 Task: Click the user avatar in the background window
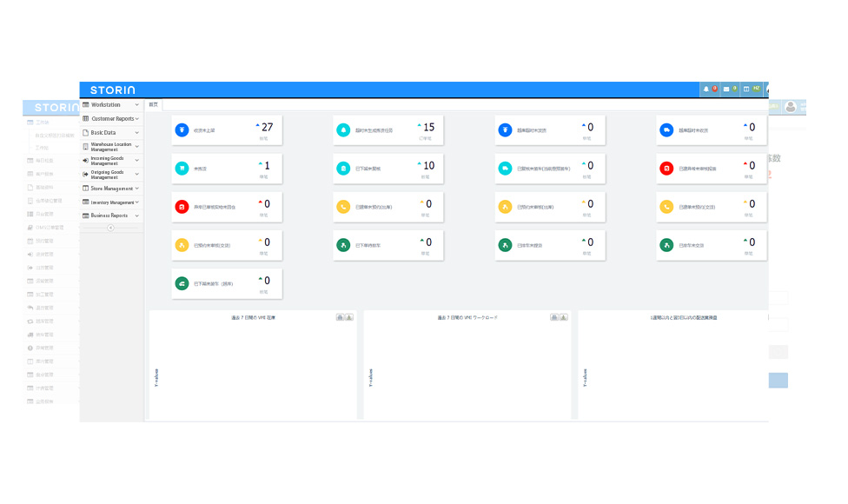[791, 107]
